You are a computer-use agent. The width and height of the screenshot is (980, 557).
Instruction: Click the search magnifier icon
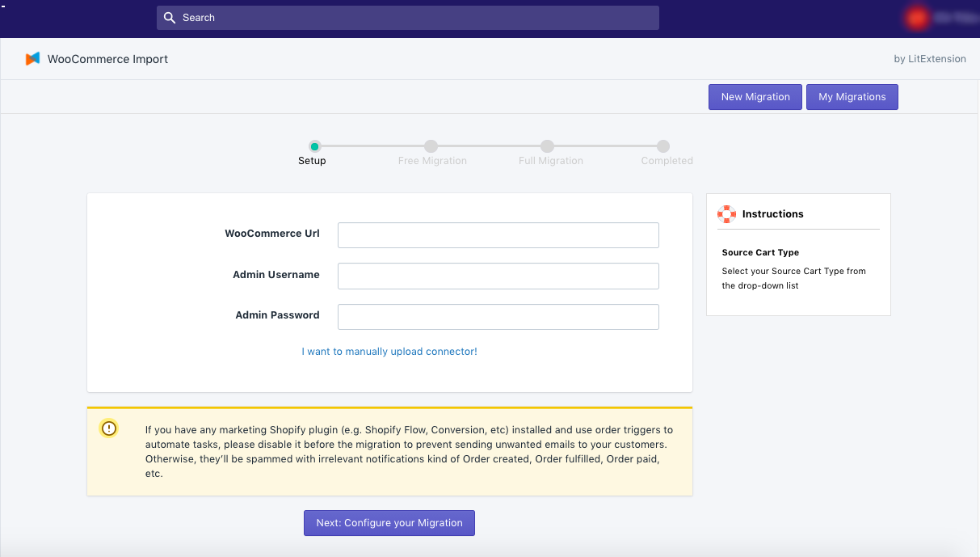[169, 18]
